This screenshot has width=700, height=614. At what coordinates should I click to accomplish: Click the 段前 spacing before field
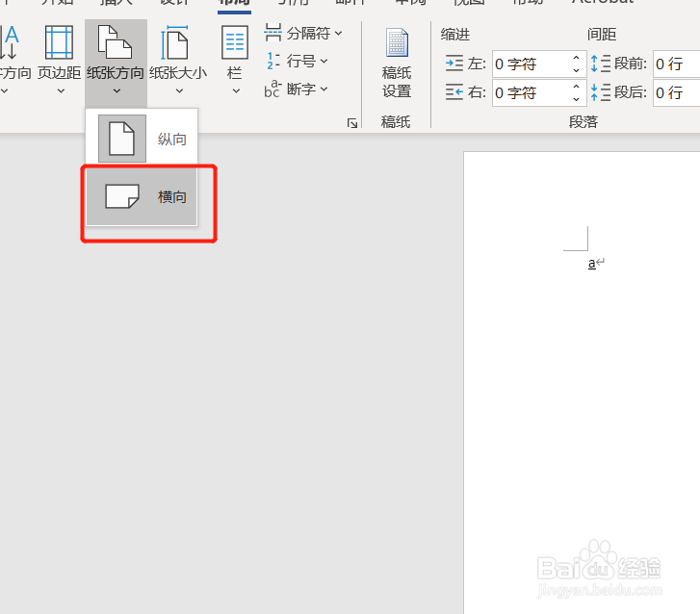pyautogui.click(x=676, y=64)
